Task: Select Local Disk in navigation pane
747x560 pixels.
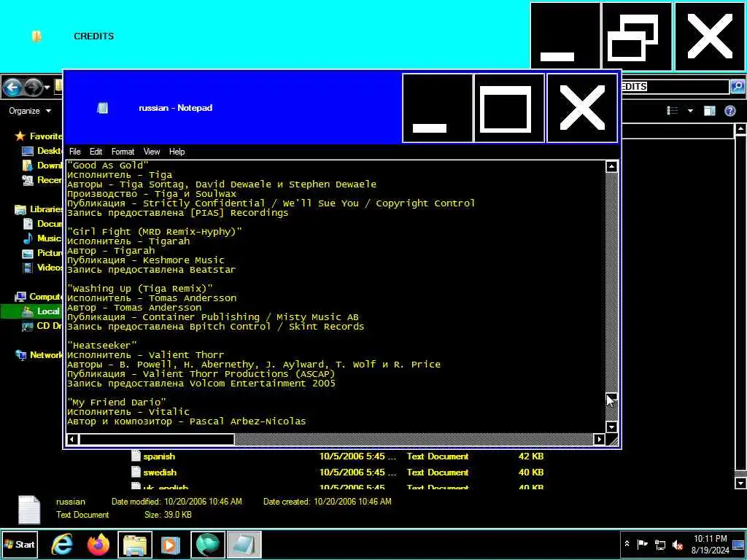Action: click(x=42, y=311)
